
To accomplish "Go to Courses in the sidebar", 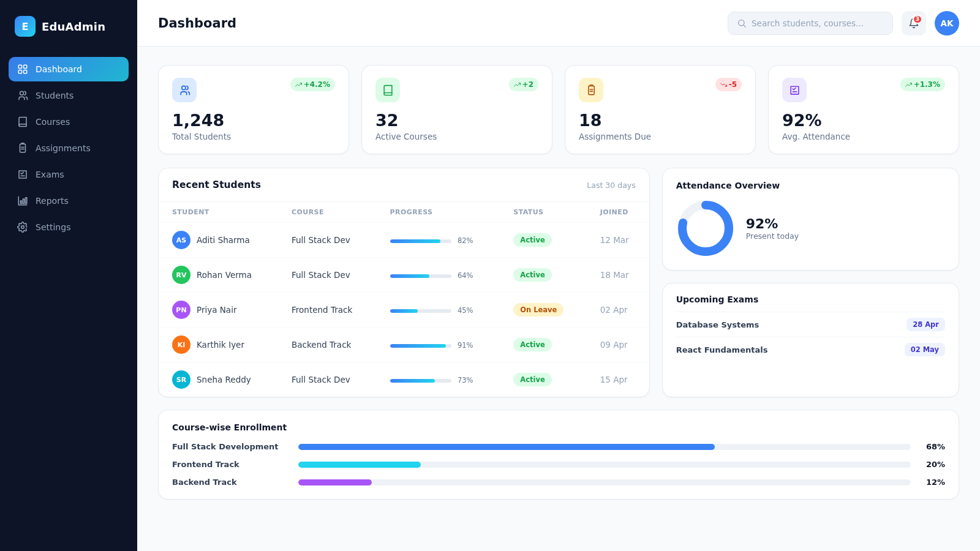I will coord(69,122).
